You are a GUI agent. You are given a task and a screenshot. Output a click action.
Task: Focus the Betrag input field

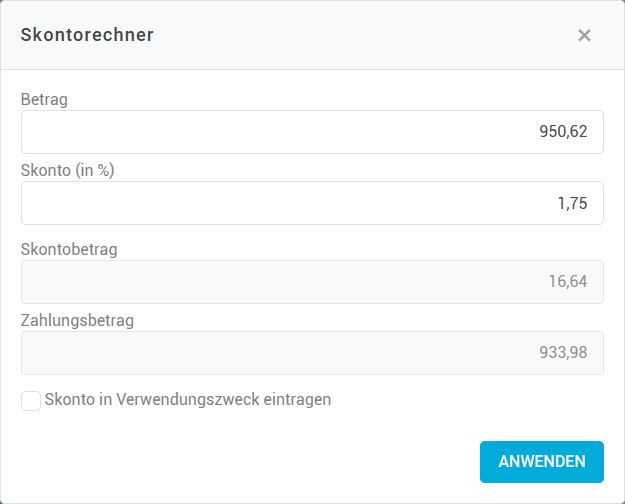(x=312, y=132)
